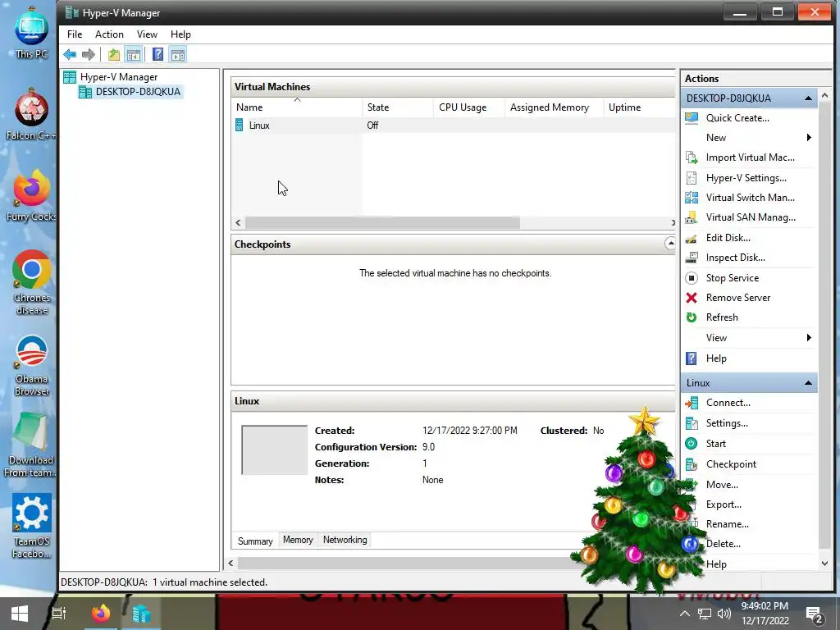
Task: Click the Virtual SAN Manager icon
Action: click(x=692, y=217)
